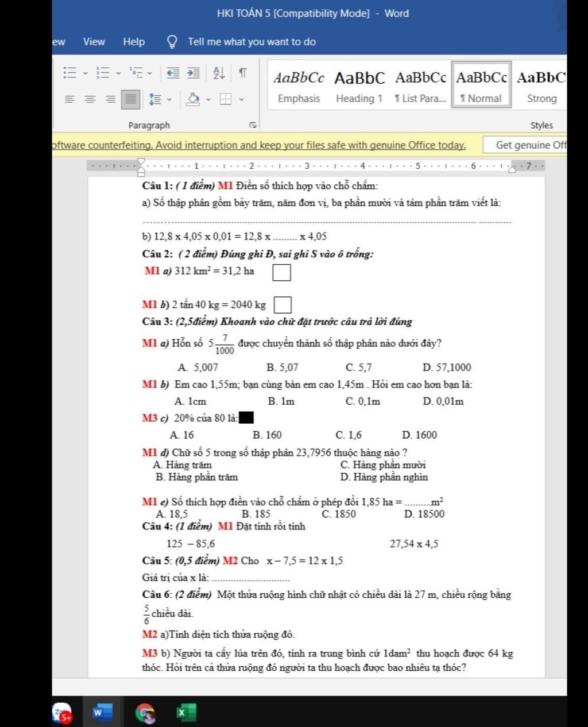Click the 'Câu 6:' heading text
588x727 pixels.
[x=157, y=595]
